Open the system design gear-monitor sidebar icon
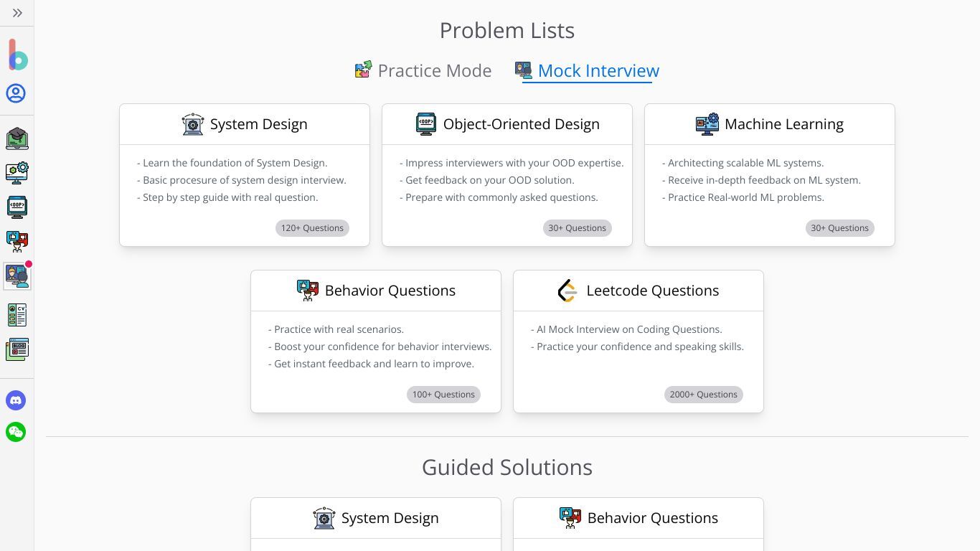This screenshot has height=551, width=980. (17, 173)
